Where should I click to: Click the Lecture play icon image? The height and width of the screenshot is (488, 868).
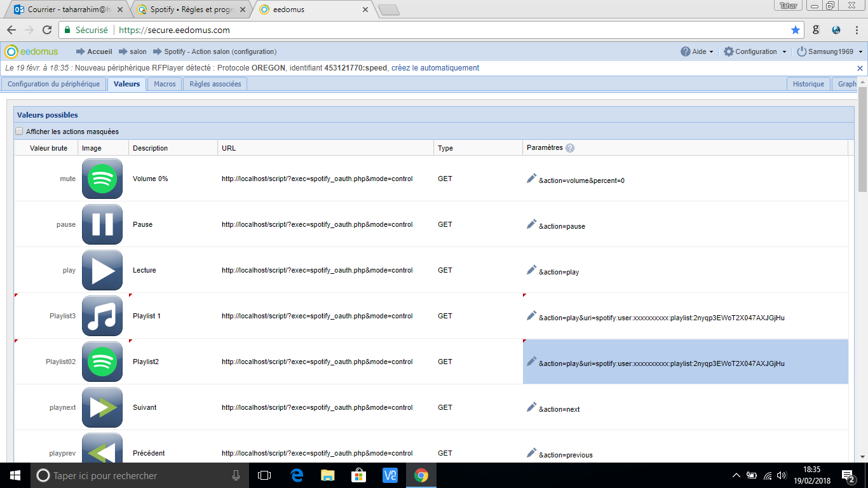pyautogui.click(x=102, y=270)
